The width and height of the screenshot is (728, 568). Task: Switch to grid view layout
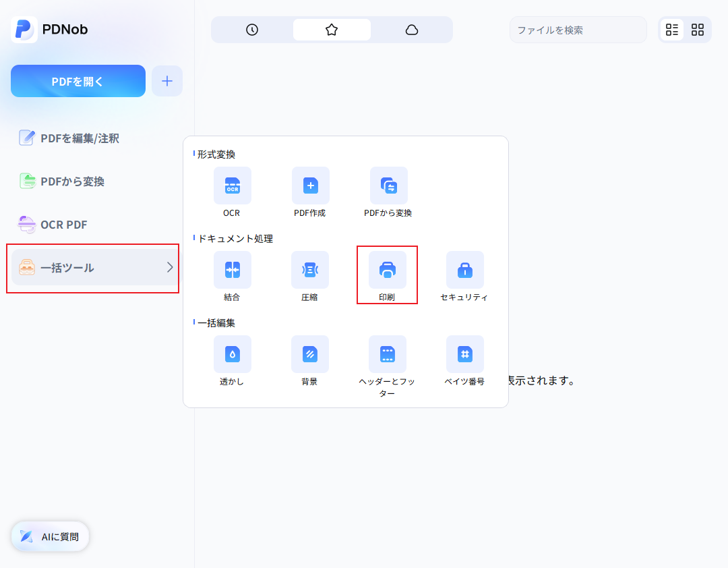[x=698, y=30]
